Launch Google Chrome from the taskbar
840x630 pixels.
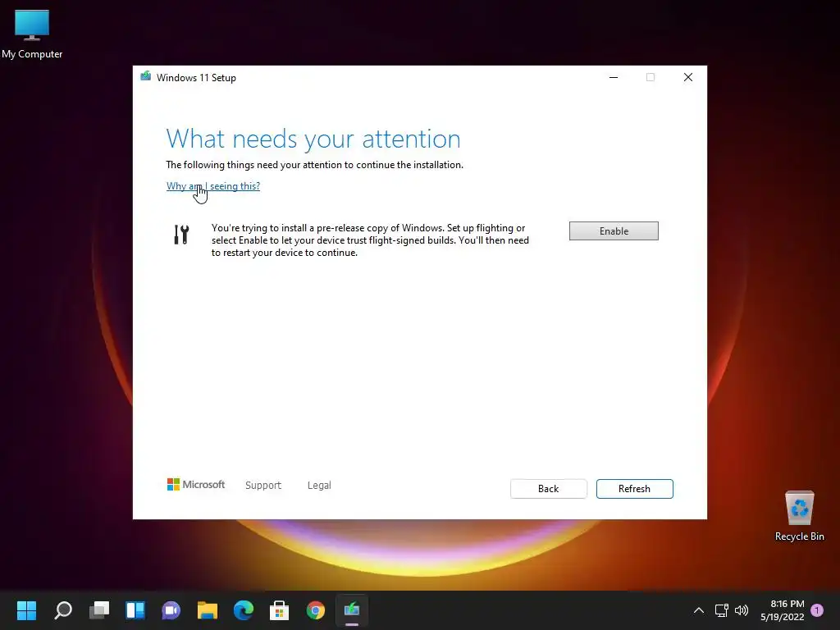[x=316, y=609]
